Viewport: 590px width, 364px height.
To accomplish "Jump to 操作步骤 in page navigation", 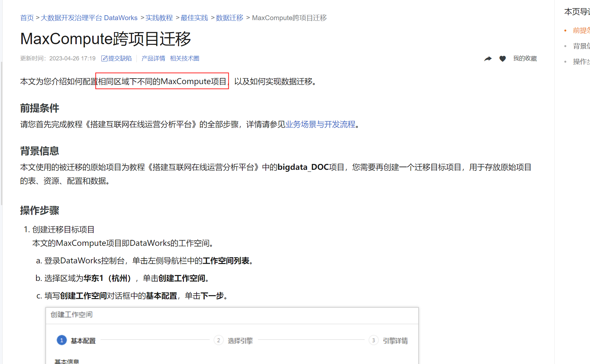I will click(x=581, y=62).
